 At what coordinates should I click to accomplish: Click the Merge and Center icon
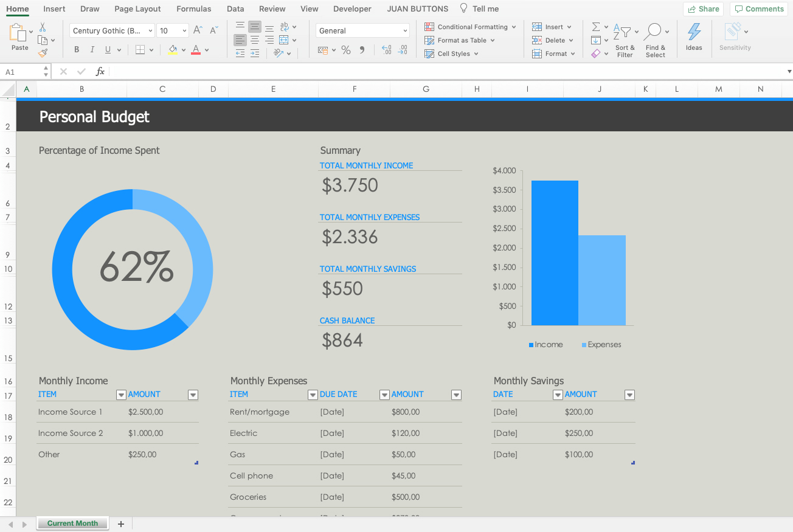[x=284, y=40]
